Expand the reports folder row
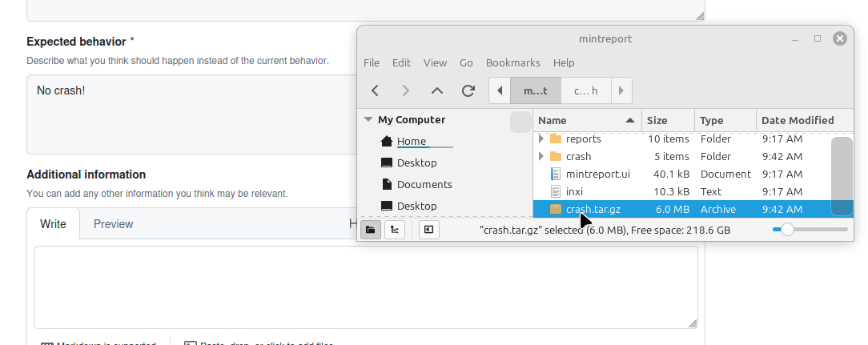The width and height of the screenshot is (868, 345). click(x=541, y=138)
